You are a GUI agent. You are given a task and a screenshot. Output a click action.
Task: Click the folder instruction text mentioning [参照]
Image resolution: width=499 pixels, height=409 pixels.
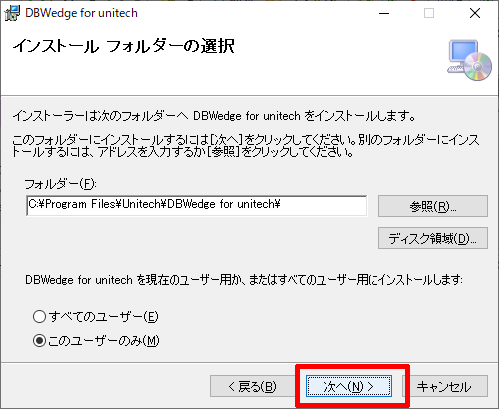(x=246, y=146)
